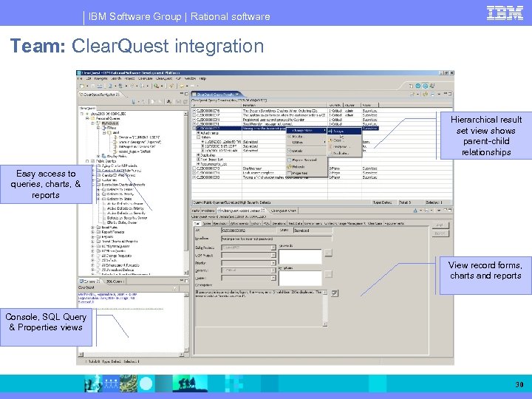532x399 pixels.
Task: Open the UCM Project dropdown
Action: pos(273,255)
